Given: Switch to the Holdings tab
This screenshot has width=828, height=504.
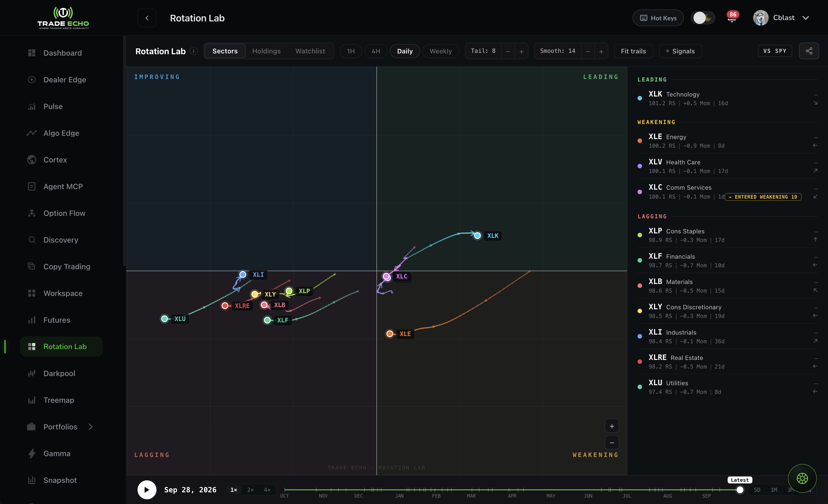Looking at the screenshot, I should tap(266, 51).
